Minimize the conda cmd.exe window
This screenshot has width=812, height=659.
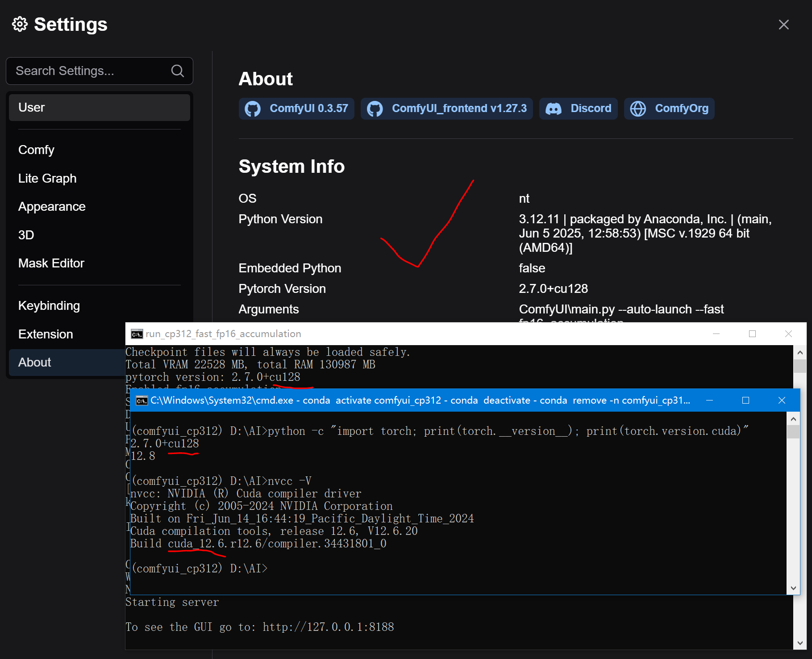(709, 400)
